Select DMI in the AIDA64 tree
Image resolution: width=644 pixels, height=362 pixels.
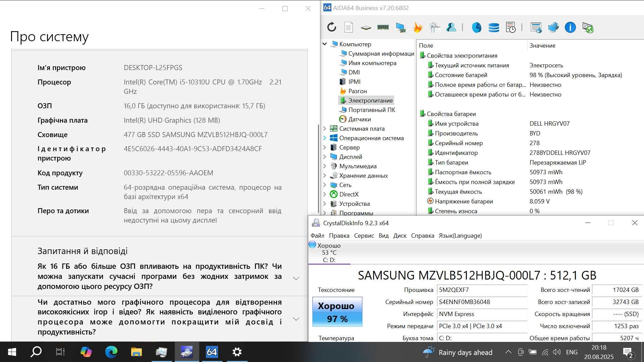tap(350, 72)
